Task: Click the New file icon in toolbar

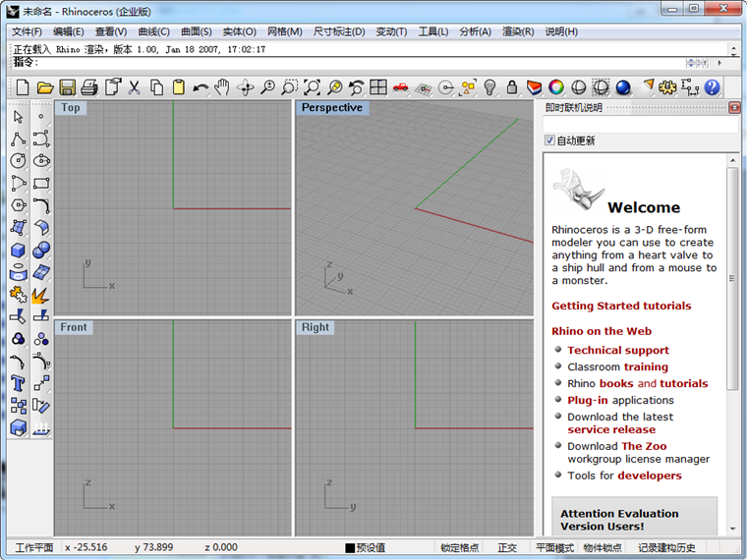Action: pos(22,87)
